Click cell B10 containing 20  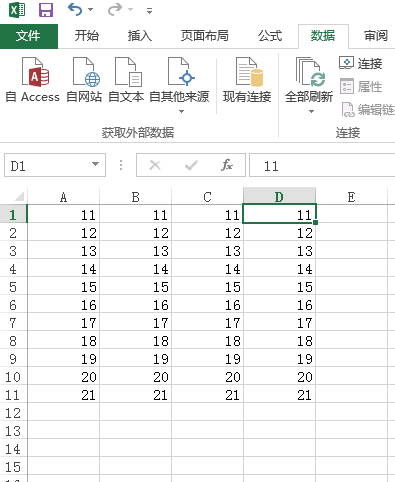[135, 377]
